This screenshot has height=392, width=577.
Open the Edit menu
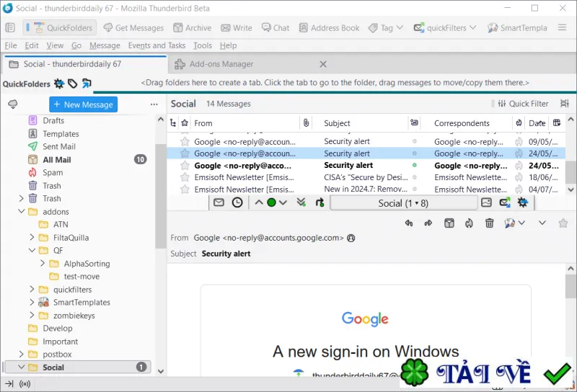(x=32, y=45)
